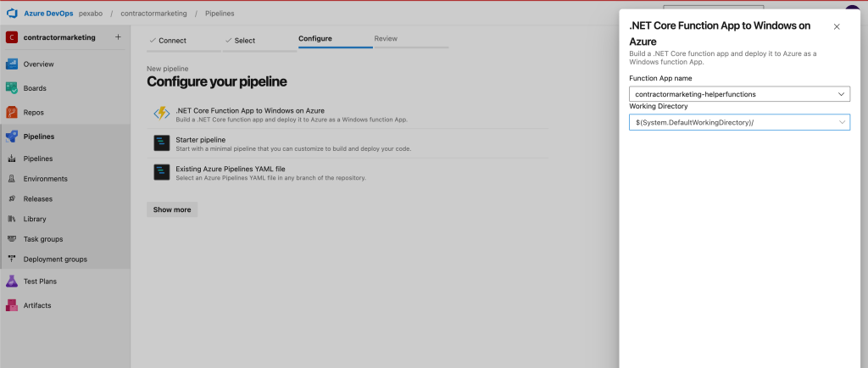Click the Show more button
The height and width of the screenshot is (368, 868).
point(172,209)
